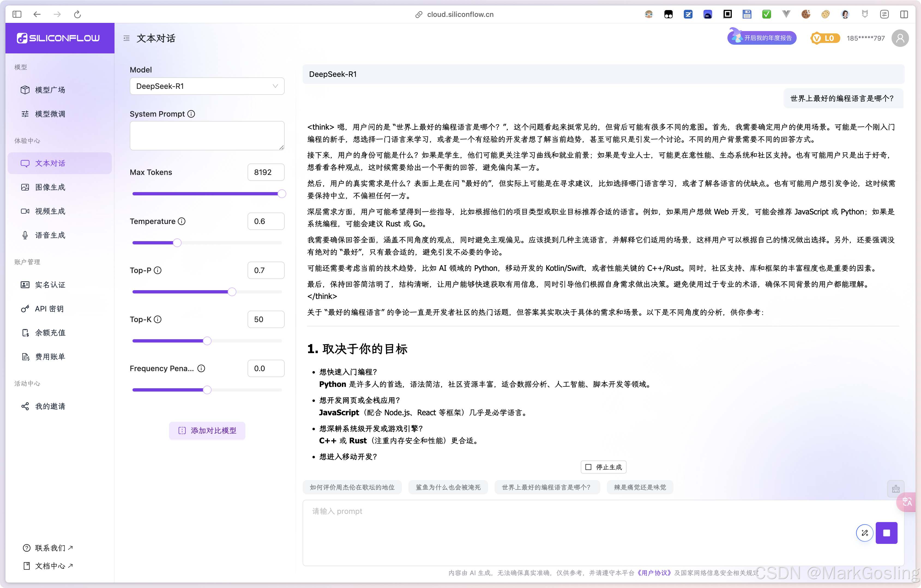Screen dimensions: 921x588
Task: Click the Temperature info icon
Action: click(x=182, y=221)
